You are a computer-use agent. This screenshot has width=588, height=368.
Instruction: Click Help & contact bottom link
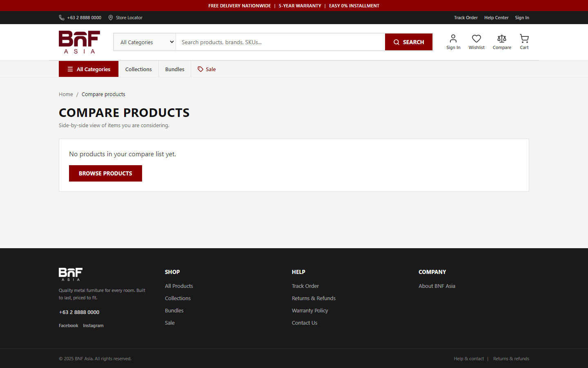[469, 359]
